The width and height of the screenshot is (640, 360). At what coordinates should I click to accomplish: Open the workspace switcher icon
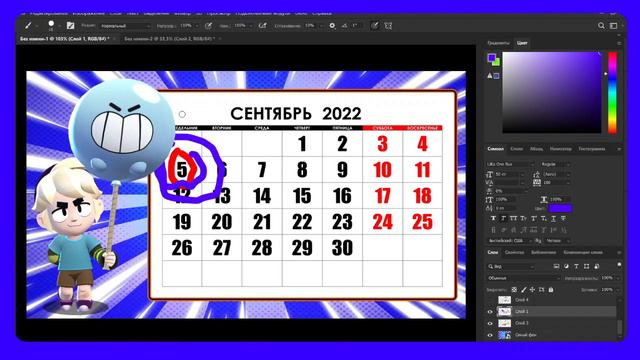pos(614,26)
